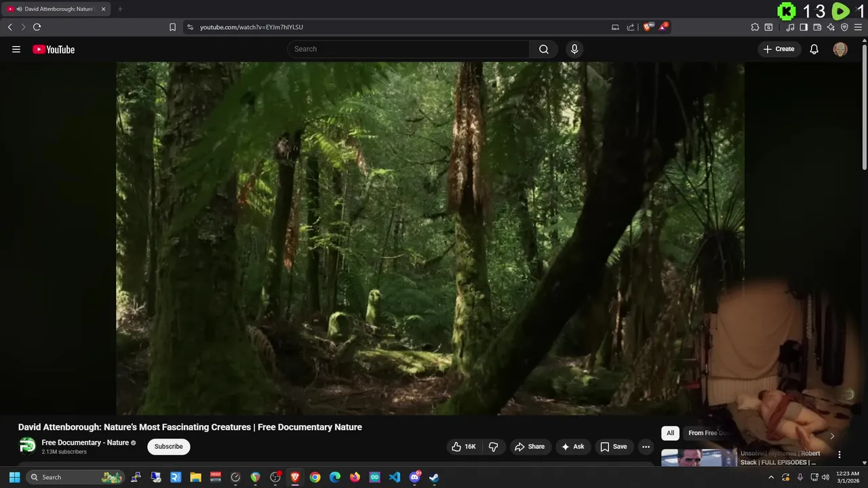Toggle the browser sidebar panel
The image size is (868, 488).
804,27
